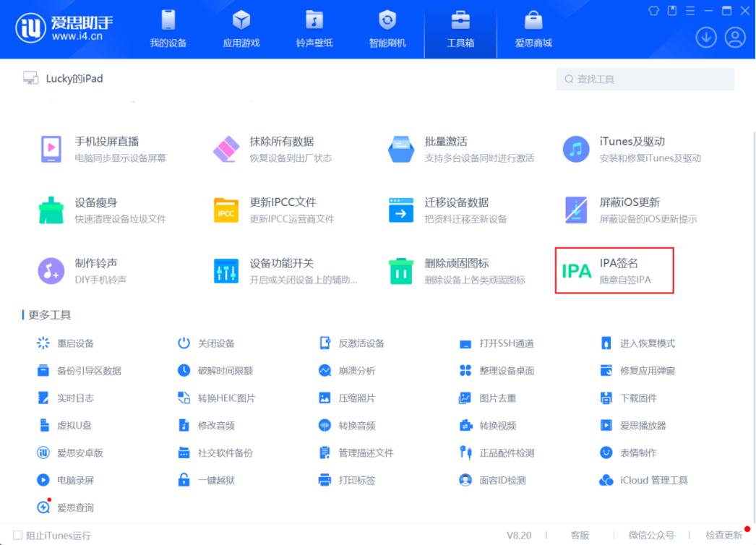Open 社交软件备份 backup tool
Screen dimensions: 756x545
tap(215, 453)
